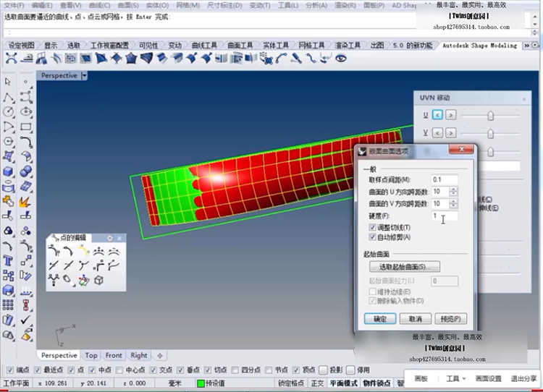The image size is (543, 392).
Task: Toggle 停用 osnap option
Action: pos(350,370)
